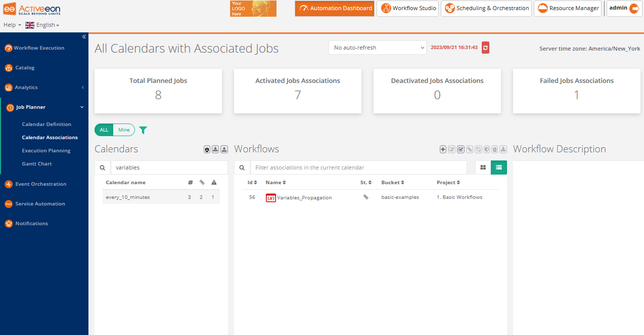Open Workflow Execution in sidebar
Image resolution: width=644 pixels, height=335 pixels.
click(x=39, y=48)
